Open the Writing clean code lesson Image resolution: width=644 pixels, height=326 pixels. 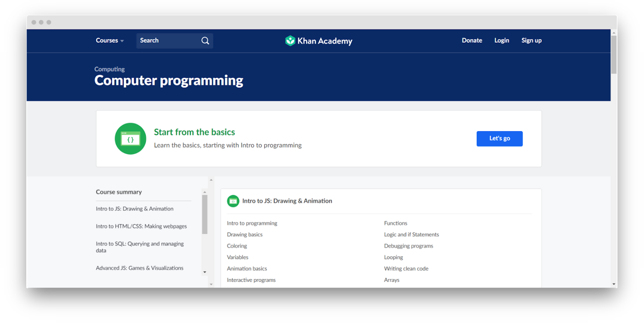tap(406, 268)
